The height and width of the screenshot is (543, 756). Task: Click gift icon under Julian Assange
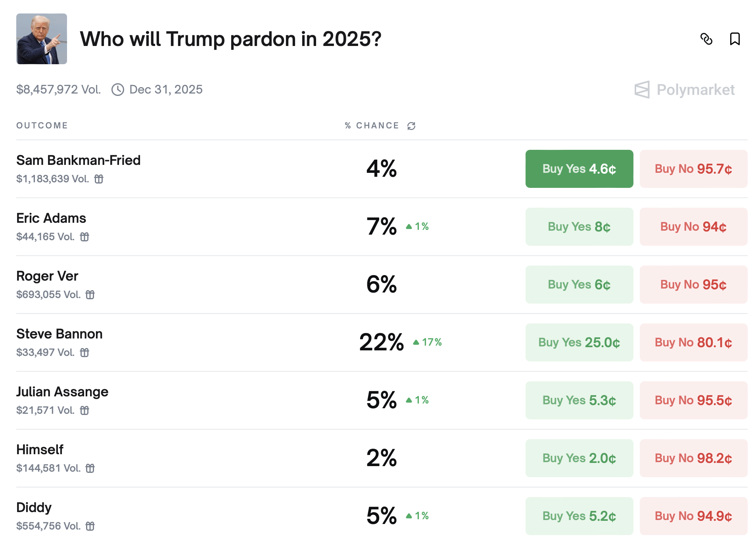[x=84, y=411]
